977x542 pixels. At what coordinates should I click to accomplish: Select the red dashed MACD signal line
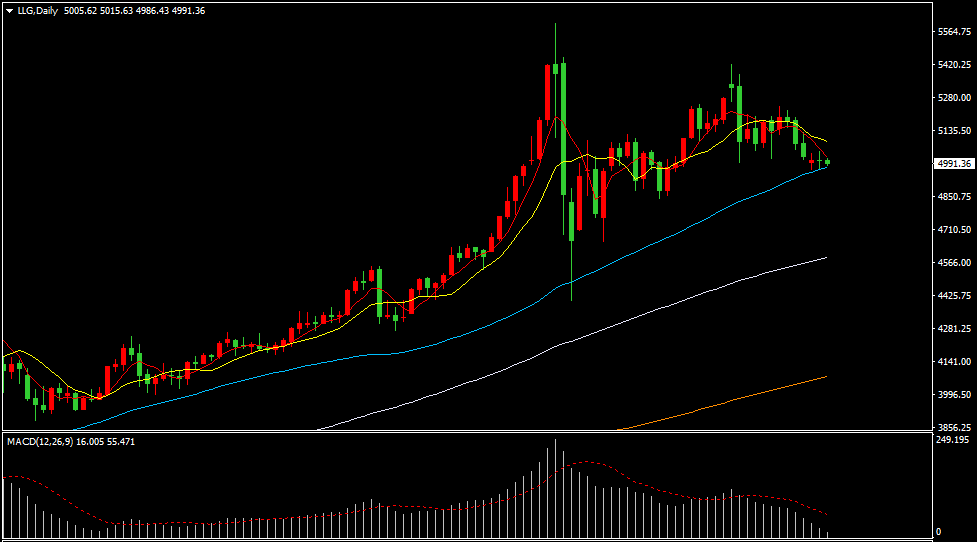coord(600,463)
